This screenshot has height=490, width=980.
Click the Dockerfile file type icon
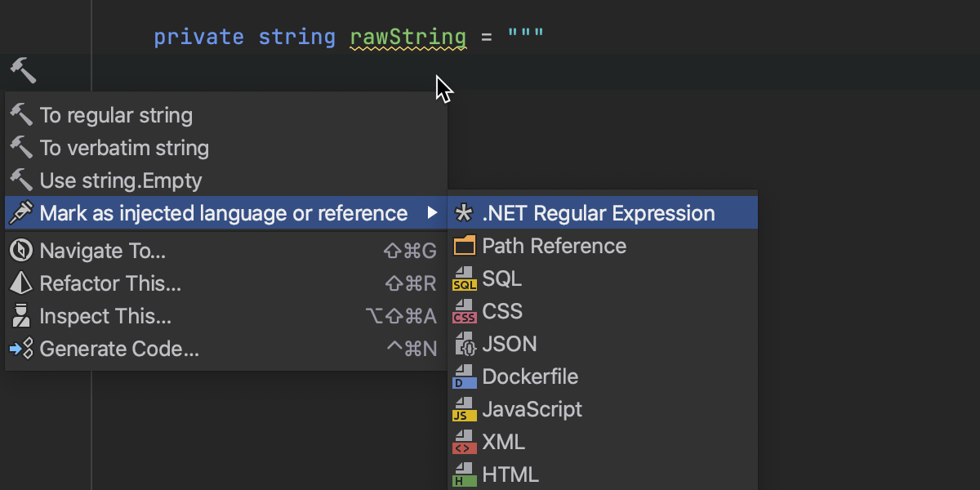point(464,377)
